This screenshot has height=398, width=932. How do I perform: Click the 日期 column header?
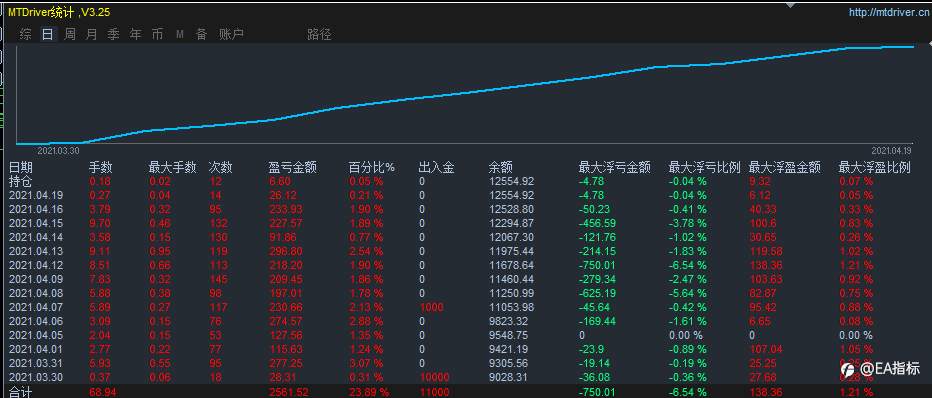[x=21, y=168]
